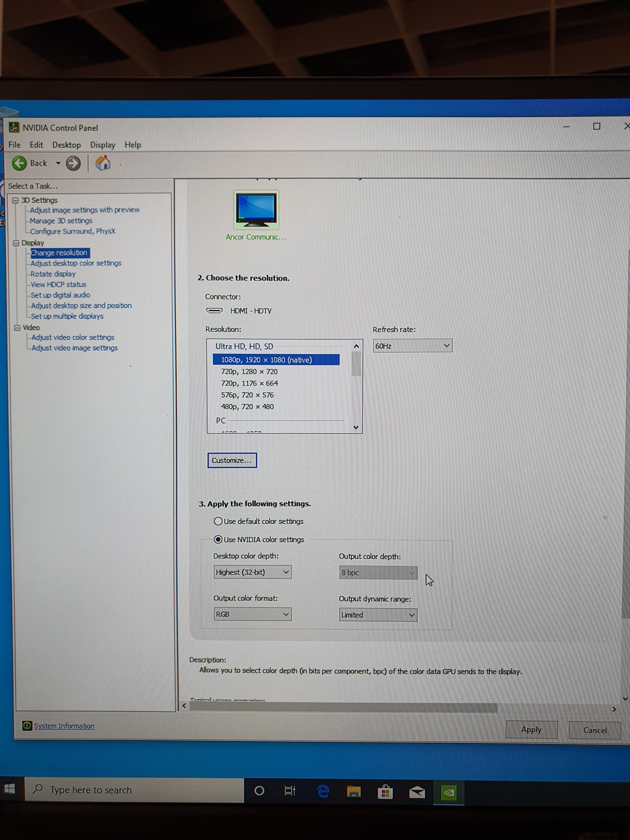The image size is (630, 840).
Task: Open the Mail app from the taskbar
Action: 417,792
